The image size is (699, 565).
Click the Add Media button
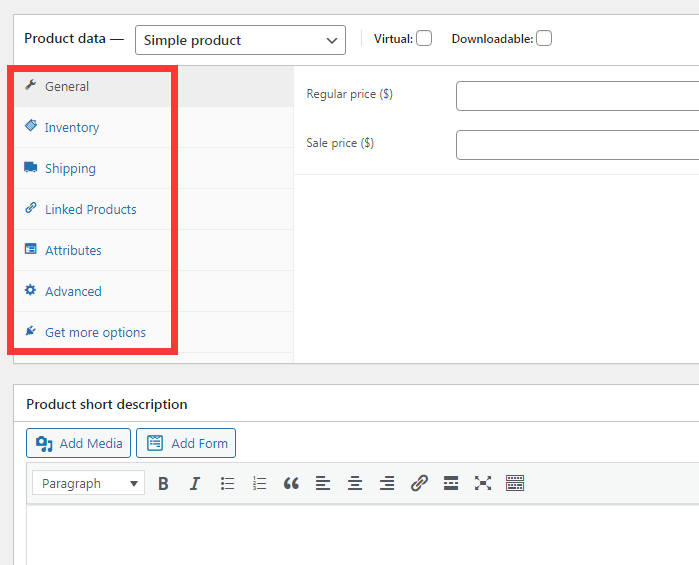[78, 443]
